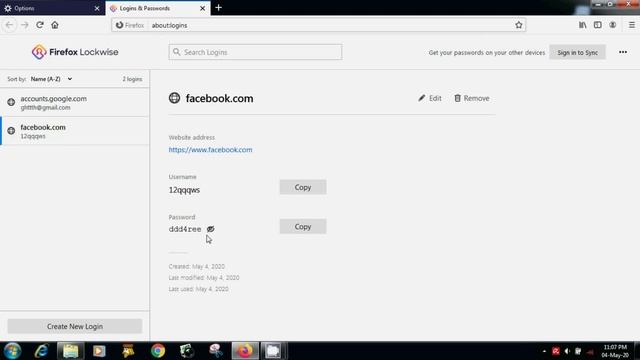640x360 pixels.
Task: Click the volume icon in system tray
Action: (x=567, y=351)
